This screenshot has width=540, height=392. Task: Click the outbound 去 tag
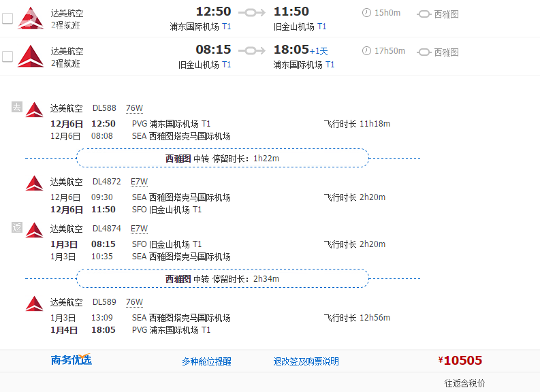[x=17, y=107]
